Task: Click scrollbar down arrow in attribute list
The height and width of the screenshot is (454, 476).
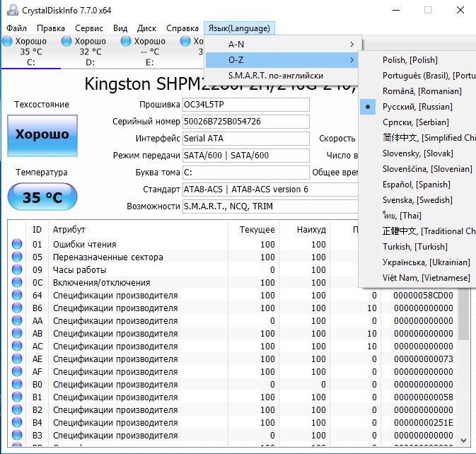Action: (463, 441)
